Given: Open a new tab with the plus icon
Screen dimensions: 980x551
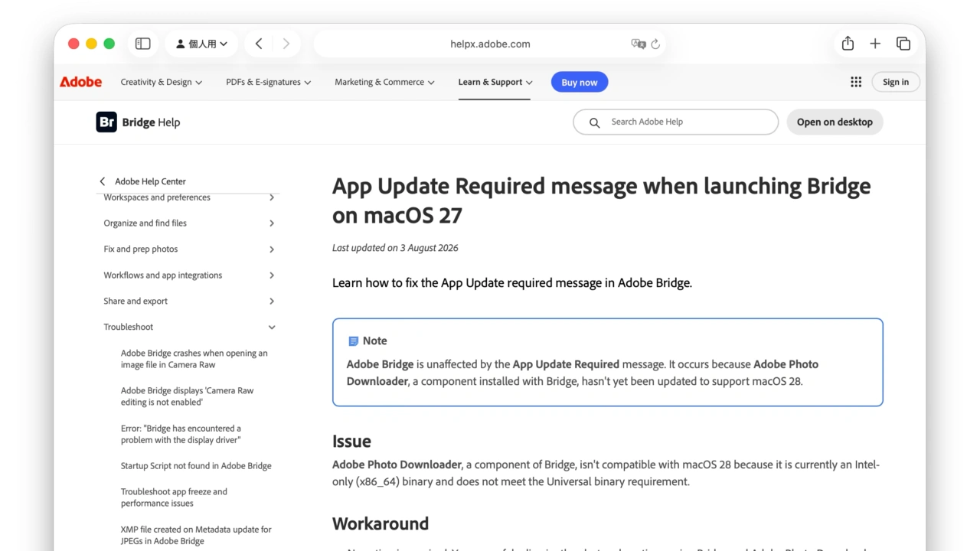Looking at the screenshot, I should (x=875, y=44).
